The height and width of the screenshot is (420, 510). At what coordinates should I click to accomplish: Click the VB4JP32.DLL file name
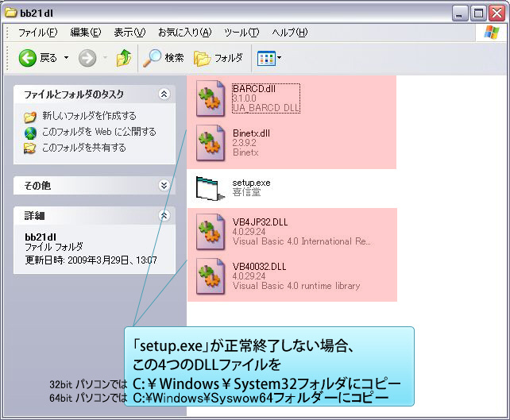pos(260,222)
